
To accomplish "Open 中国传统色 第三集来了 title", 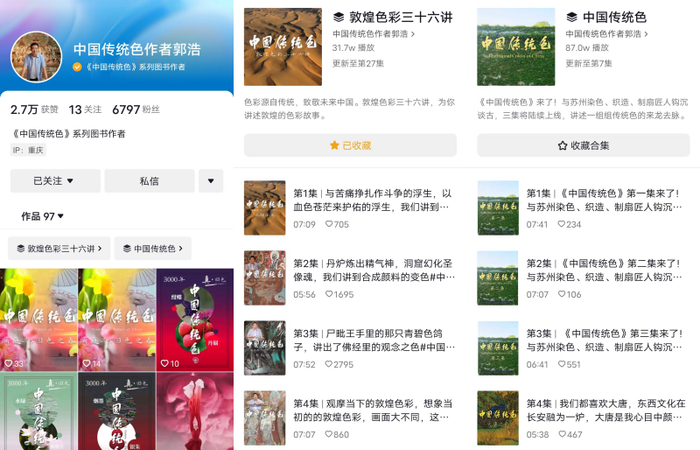I will tap(604, 340).
